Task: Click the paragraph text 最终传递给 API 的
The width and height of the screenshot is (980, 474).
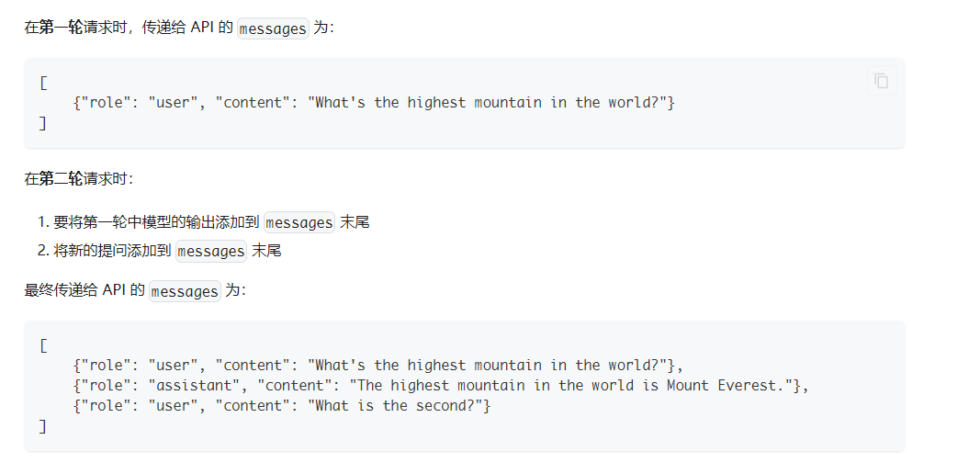Action: coord(84,290)
